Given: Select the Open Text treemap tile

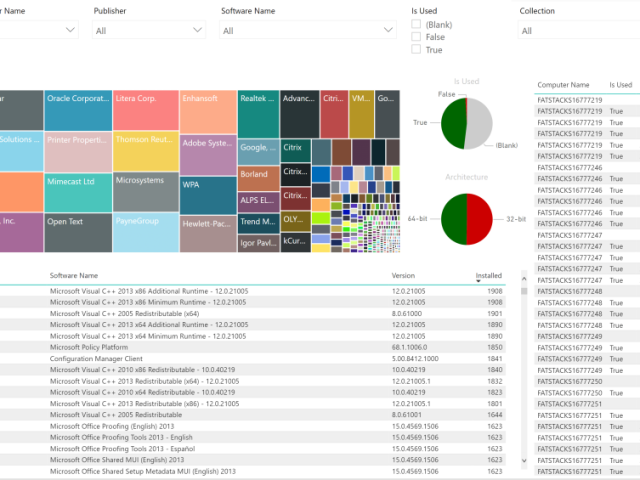Looking at the screenshot, I should coord(78,233).
